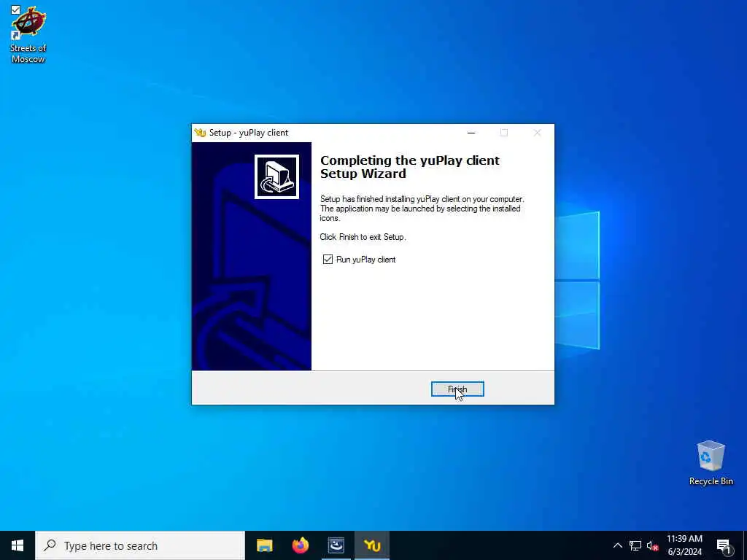Viewport: 747px width, 560px height.
Task: Open File Explorer from the taskbar
Action: [264, 545]
